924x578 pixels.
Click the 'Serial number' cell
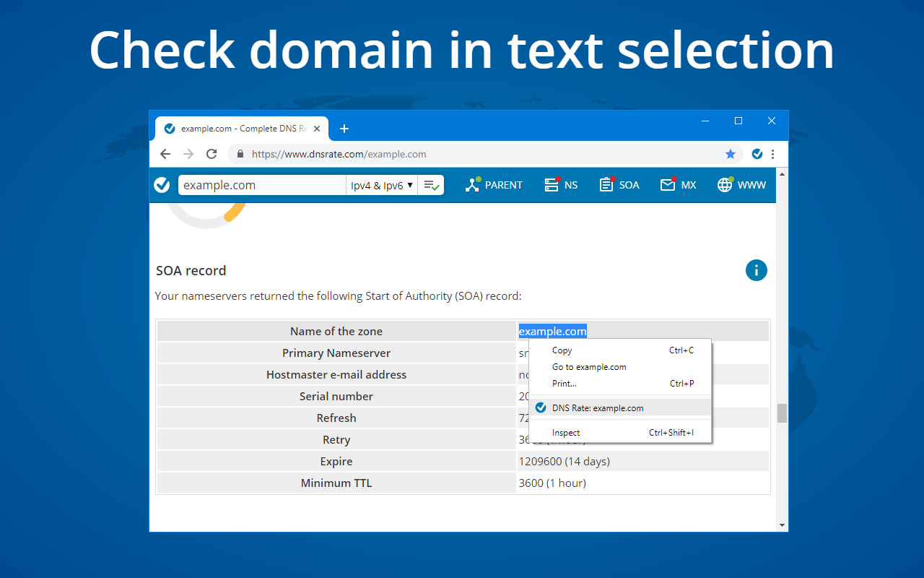pos(336,396)
